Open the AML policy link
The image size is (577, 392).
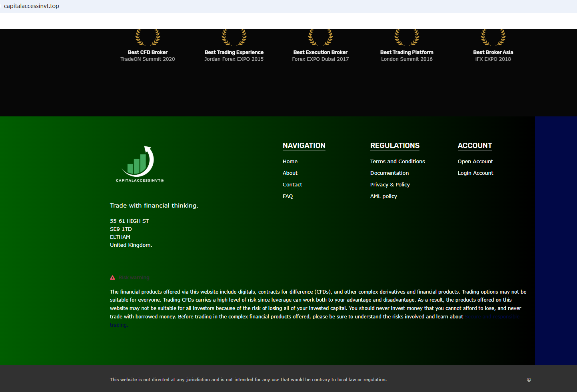pos(383,196)
